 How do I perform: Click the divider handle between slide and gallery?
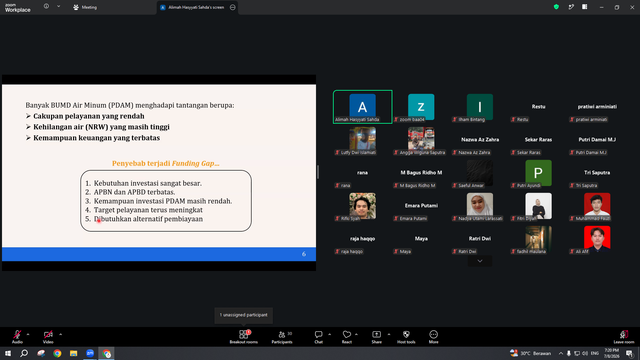pos(318,172)
